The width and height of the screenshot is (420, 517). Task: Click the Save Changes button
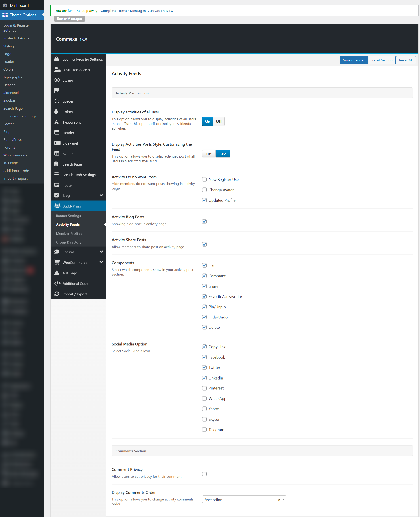tap(353, 60)
